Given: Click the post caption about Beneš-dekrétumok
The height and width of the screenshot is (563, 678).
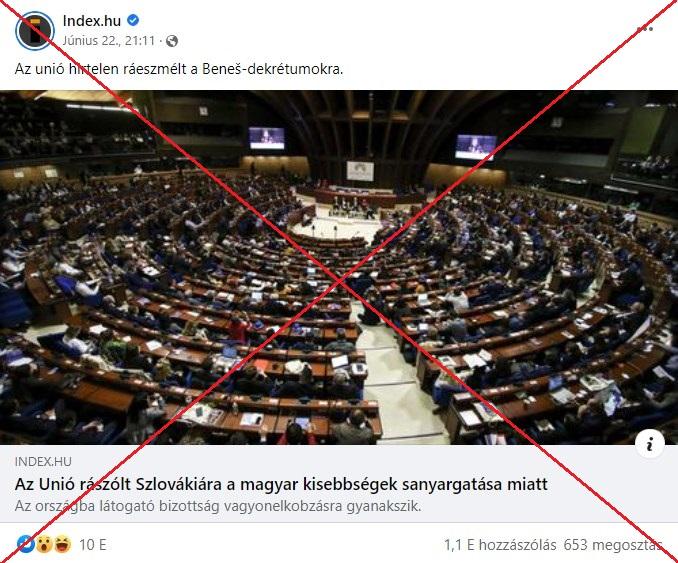Looking at the screenshot, I should (179, 69).
